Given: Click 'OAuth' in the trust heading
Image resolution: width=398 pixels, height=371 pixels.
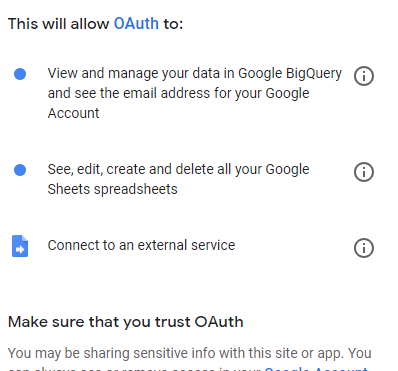Looking at the screenshot, I should click(219, 322).
